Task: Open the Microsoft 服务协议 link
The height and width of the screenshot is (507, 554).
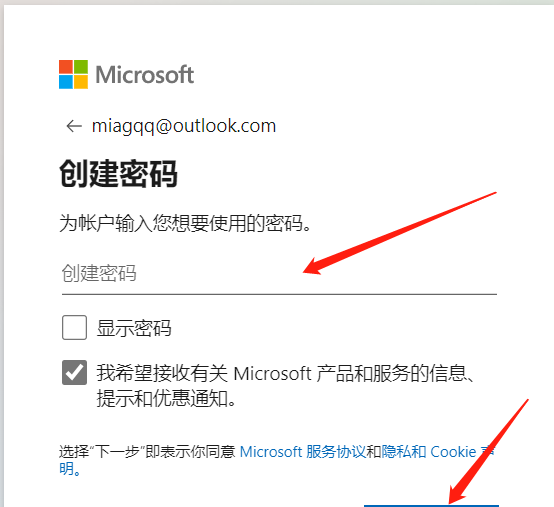Action: pos(303,452)
